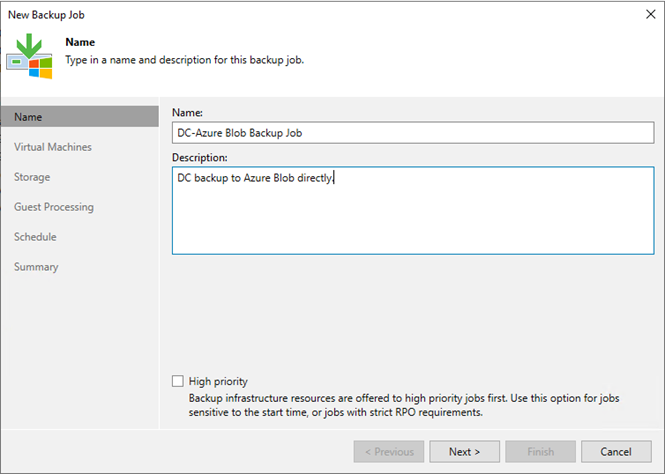Click the High priority label text

(218, 381)
